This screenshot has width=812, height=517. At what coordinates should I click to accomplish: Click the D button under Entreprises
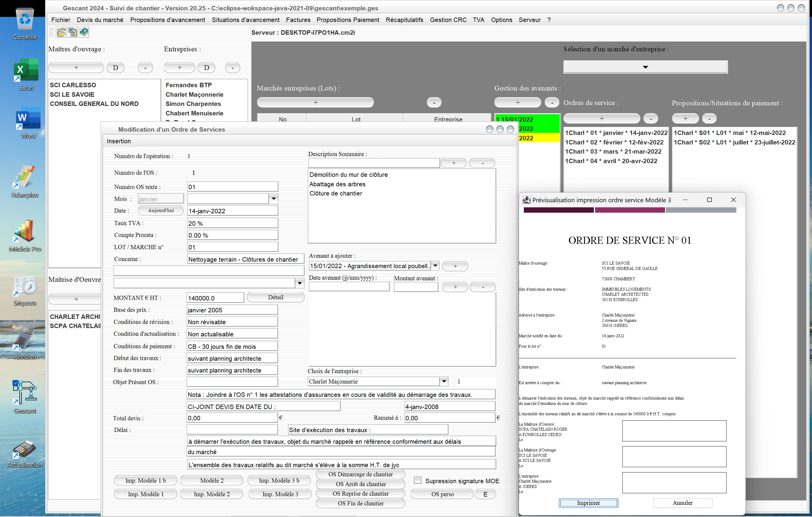[x=206, y=68]
